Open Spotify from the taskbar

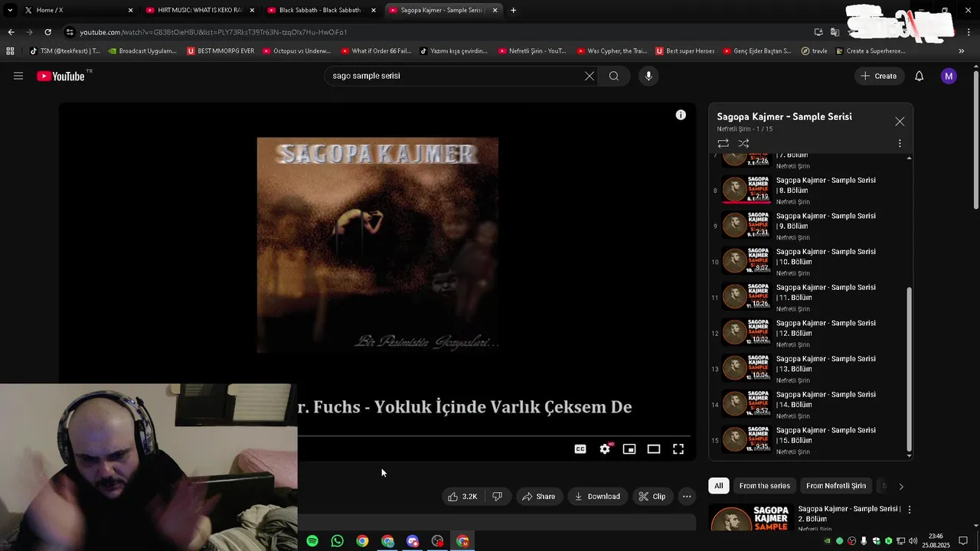click(x=312, y=541)
